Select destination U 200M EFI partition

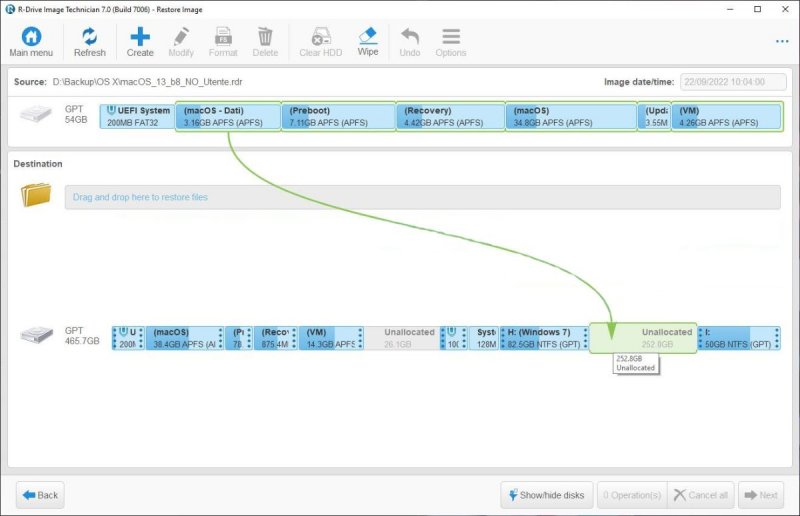pos(128,338)
